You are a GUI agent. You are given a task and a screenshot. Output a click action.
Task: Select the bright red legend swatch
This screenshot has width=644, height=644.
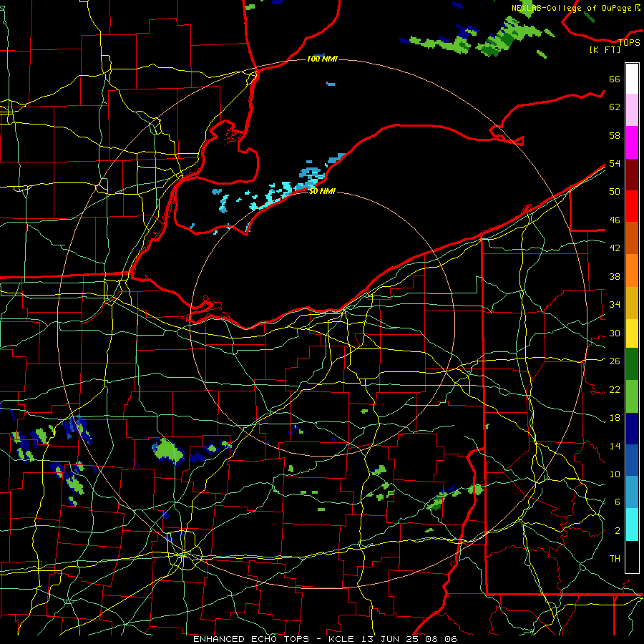tap(632, 206)
